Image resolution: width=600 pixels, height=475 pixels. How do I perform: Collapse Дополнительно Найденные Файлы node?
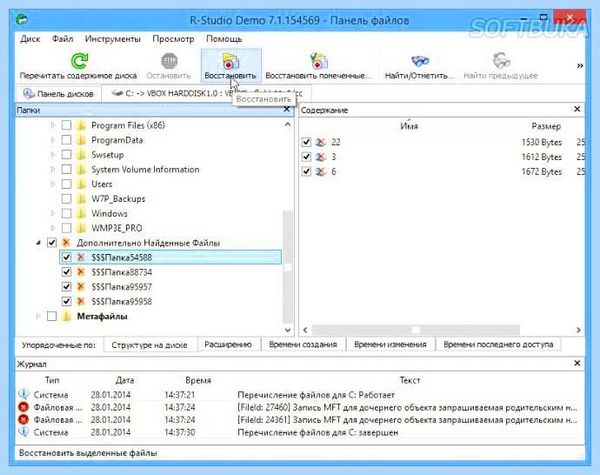point(38,243)
